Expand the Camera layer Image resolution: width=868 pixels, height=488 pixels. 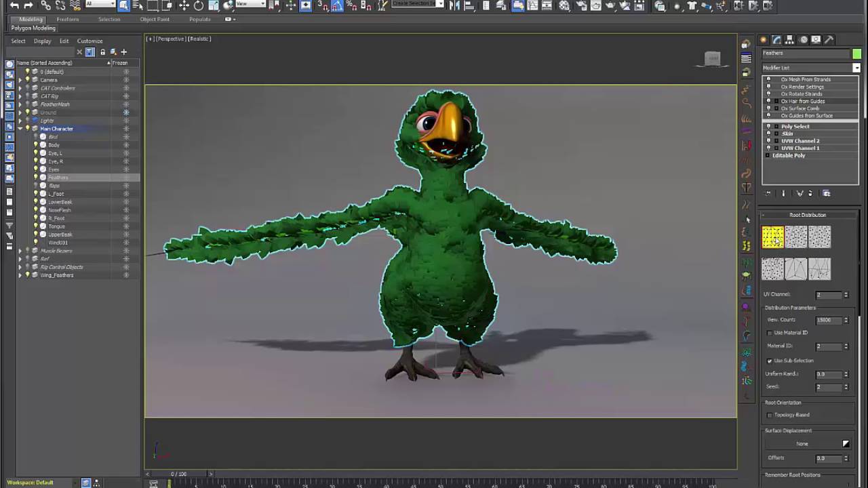(x=20, y=80)
